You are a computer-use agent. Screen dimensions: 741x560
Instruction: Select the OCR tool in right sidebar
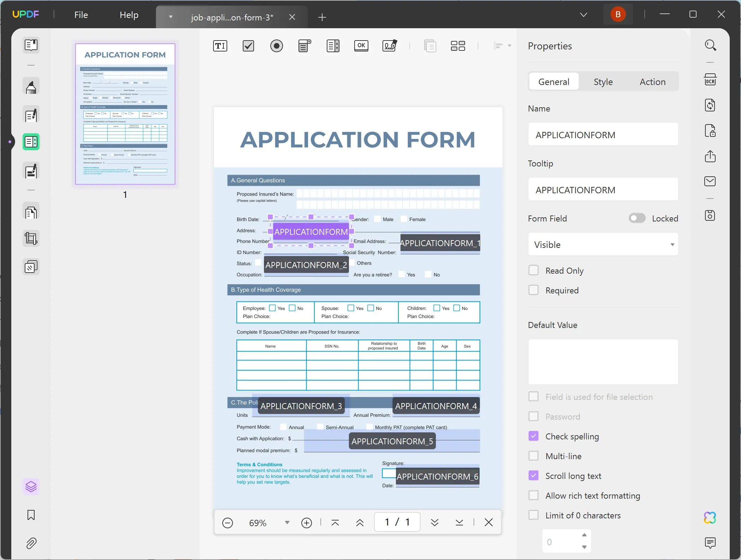[711, 81]
